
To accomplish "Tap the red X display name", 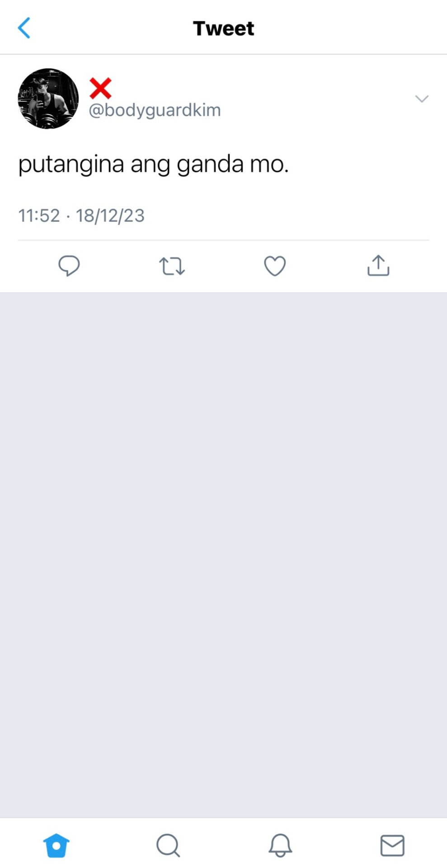I will pyautogui.click(x=100, y=88).
